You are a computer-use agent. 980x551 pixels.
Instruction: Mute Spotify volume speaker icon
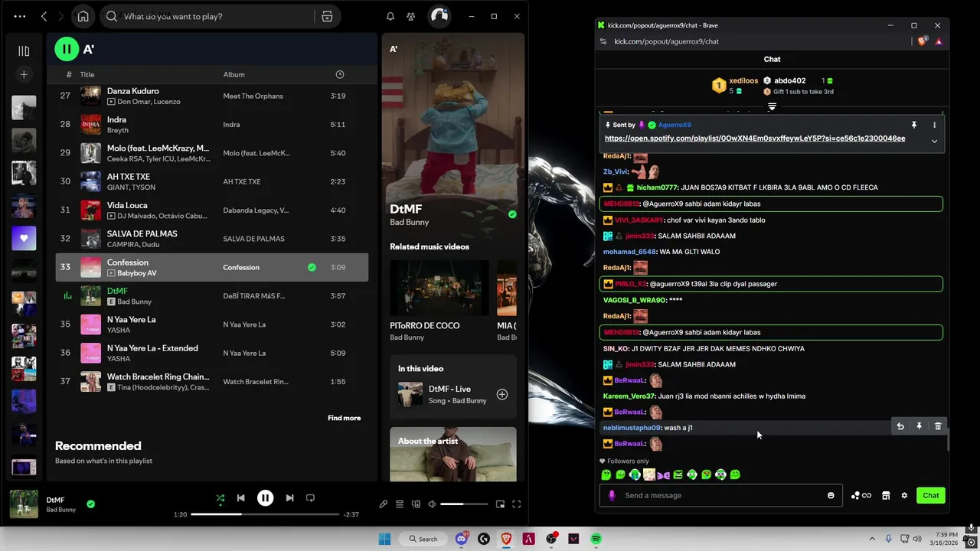click(432, 504)
